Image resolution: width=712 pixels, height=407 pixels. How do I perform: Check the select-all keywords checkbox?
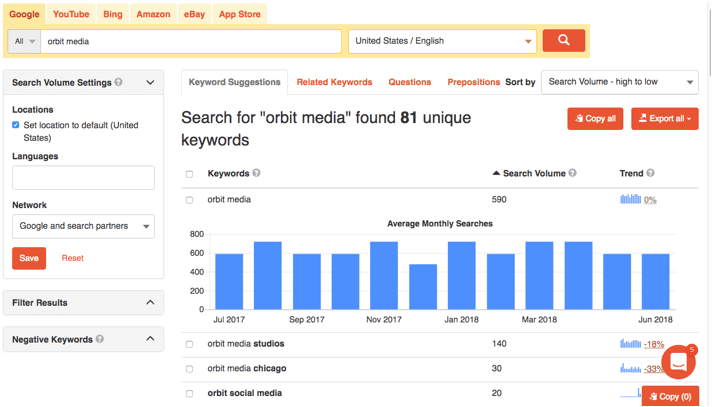(189, 174)
